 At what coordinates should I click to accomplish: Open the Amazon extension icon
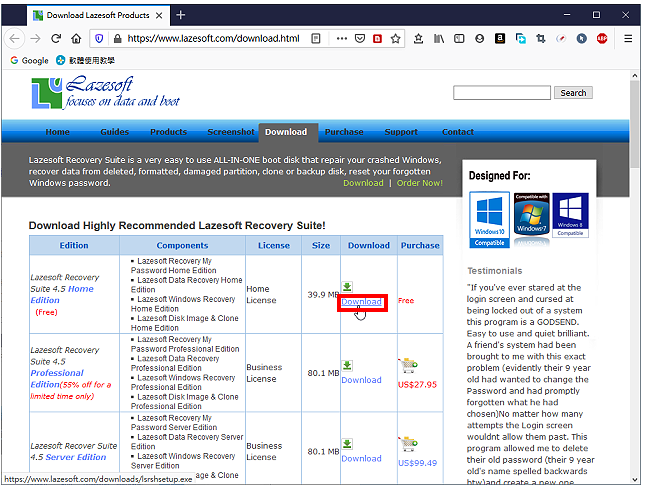click(500, 39)
